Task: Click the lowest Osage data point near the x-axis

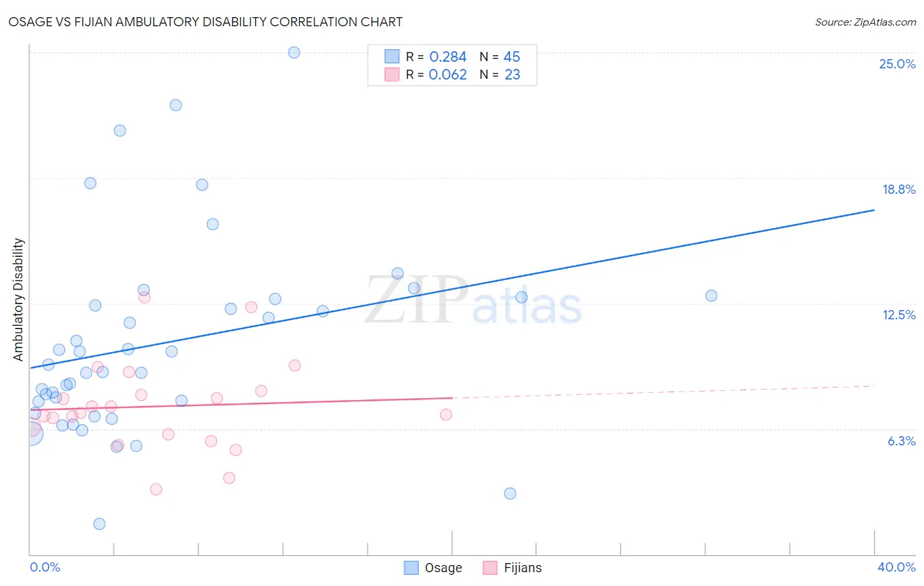Action: point(99,524)
